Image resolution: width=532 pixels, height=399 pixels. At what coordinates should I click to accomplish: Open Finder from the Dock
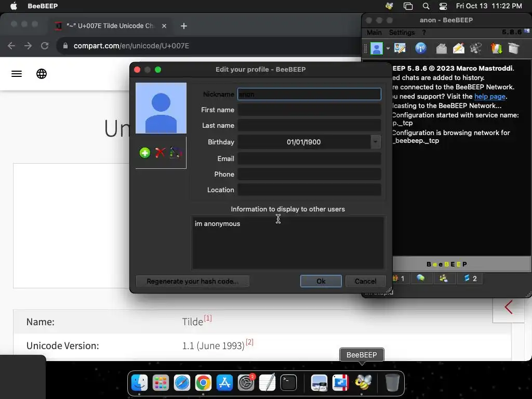[x=139, y=383]
